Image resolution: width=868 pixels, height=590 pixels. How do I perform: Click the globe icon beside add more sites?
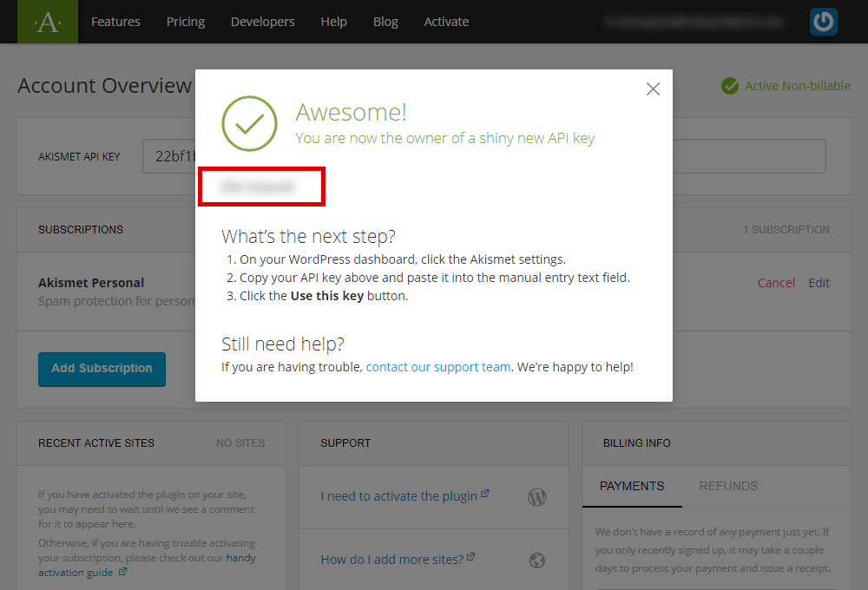(537, 560)
